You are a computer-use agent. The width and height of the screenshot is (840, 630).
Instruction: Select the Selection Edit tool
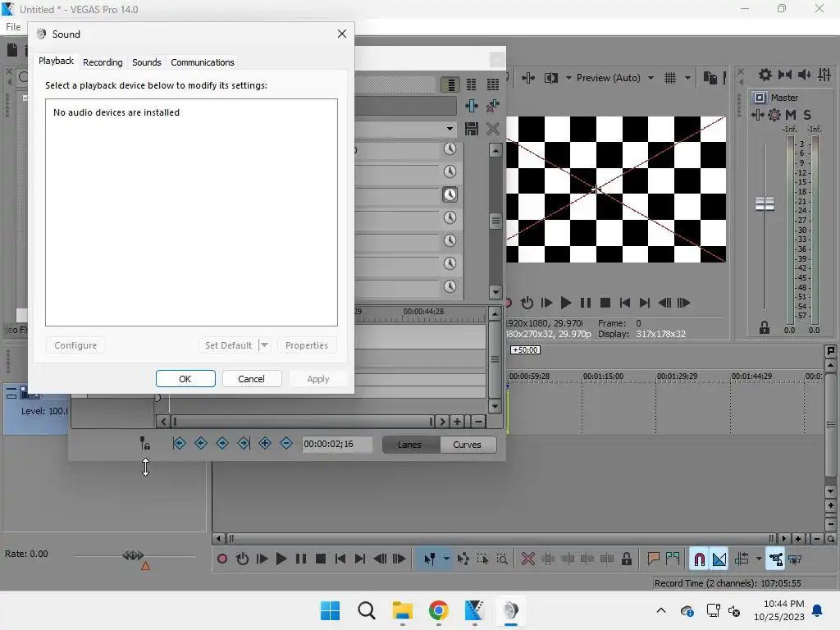coord(482,559)
